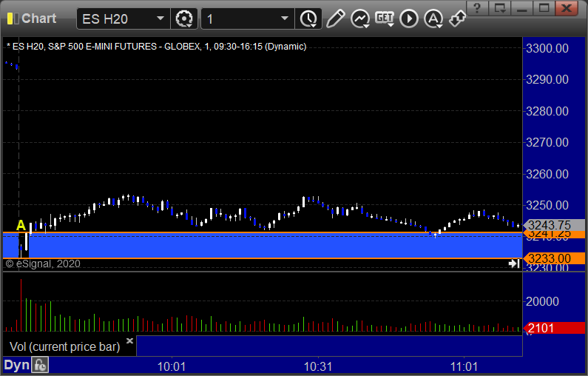Click the 3290.00 price axis label

point(547,79)
